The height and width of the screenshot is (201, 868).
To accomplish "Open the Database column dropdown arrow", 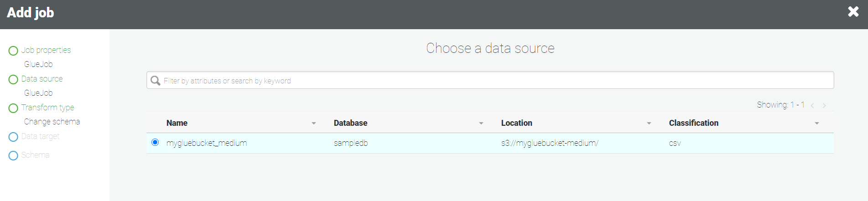I will (x=481, y=124).
